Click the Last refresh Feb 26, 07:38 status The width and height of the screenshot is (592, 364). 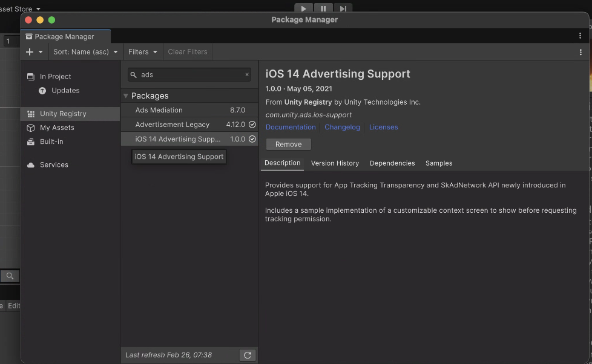pyautogui.click(x=168, y=356)
